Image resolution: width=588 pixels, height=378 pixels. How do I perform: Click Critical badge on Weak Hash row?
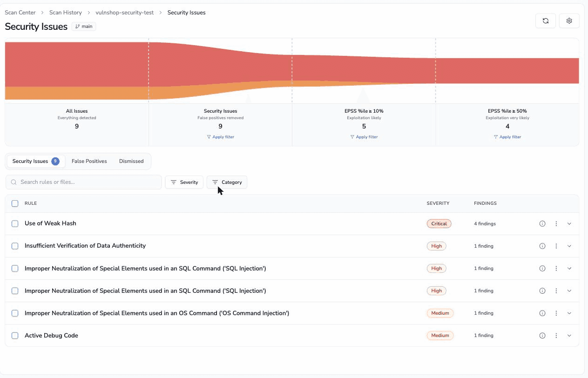click(x=439, y=224)
